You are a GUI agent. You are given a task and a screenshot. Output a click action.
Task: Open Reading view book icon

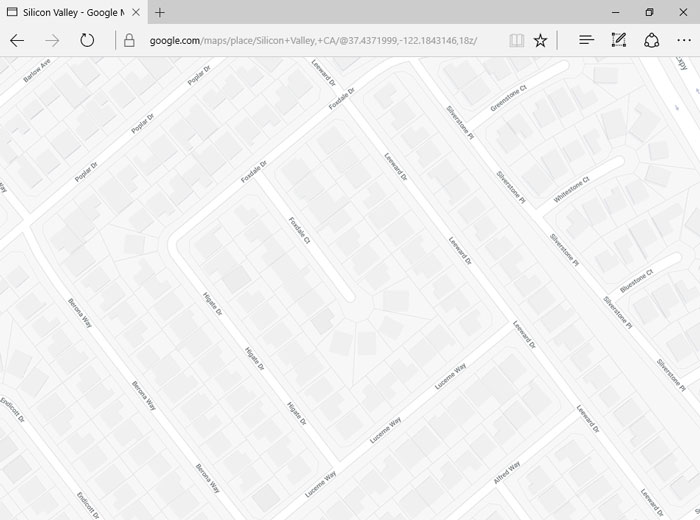coord(515,41)
